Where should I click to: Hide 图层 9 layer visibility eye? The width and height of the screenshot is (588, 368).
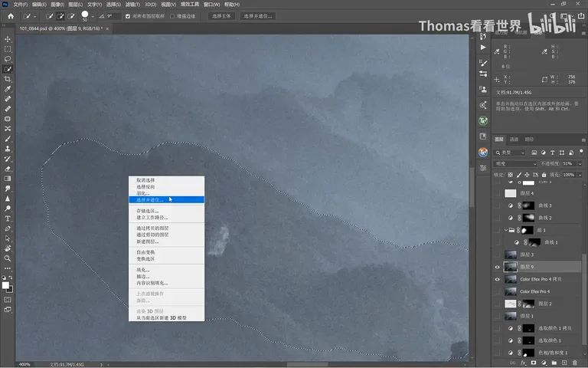pos(498,267)
